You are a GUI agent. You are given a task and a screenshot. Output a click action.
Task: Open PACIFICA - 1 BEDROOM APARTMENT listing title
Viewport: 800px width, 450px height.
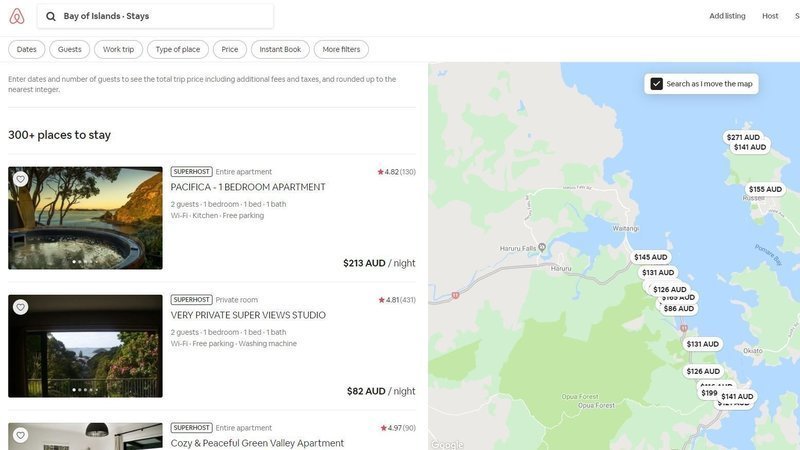click(x=248, y=187)
